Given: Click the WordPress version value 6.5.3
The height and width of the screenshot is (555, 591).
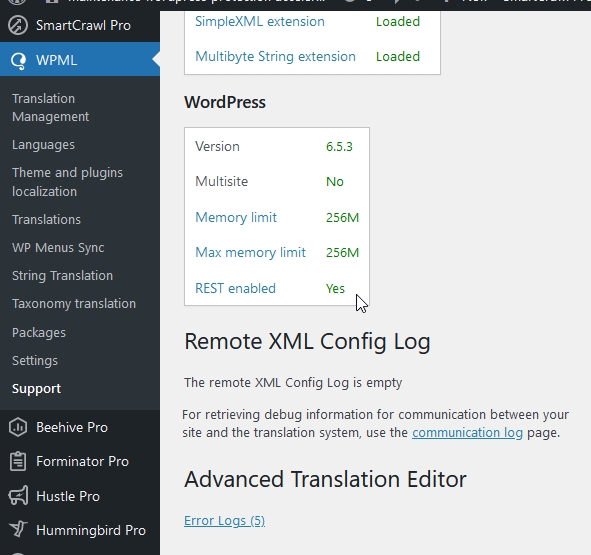Looking at the screenshot, I should point(339,147).
